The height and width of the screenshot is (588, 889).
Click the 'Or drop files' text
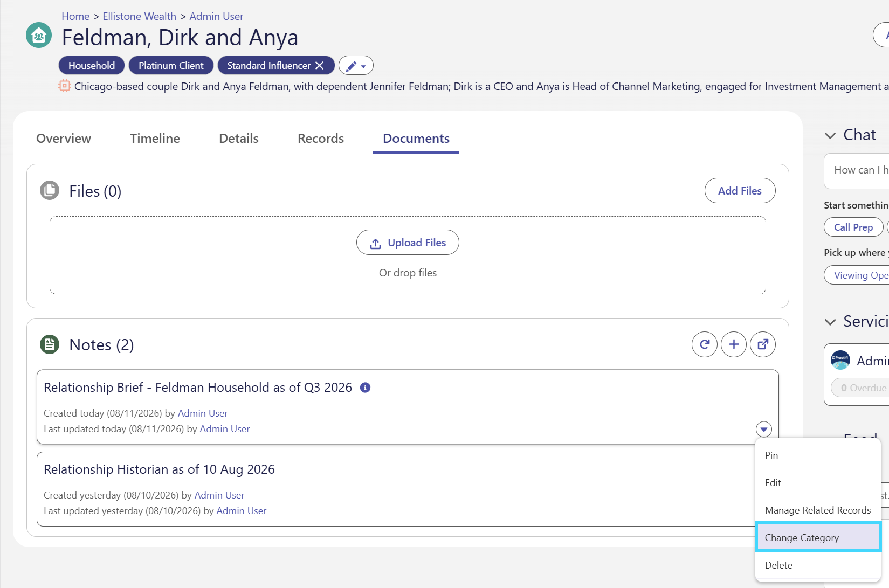click(x=408, y=273)
